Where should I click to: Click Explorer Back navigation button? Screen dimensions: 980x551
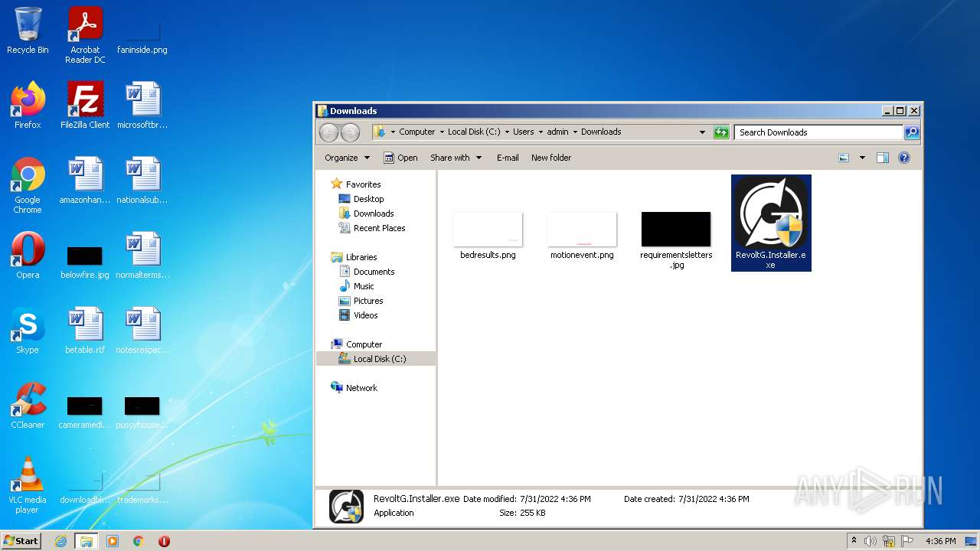click(328, 132)
